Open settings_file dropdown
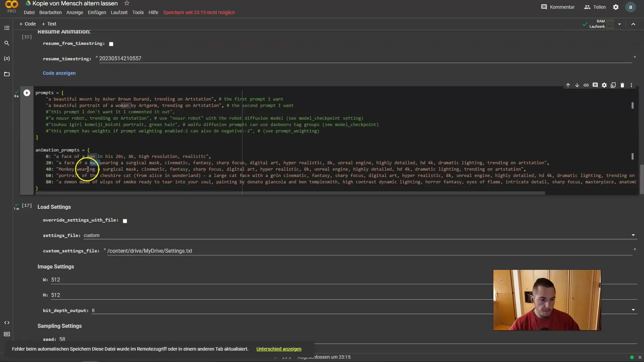 [x=633, y=235]
